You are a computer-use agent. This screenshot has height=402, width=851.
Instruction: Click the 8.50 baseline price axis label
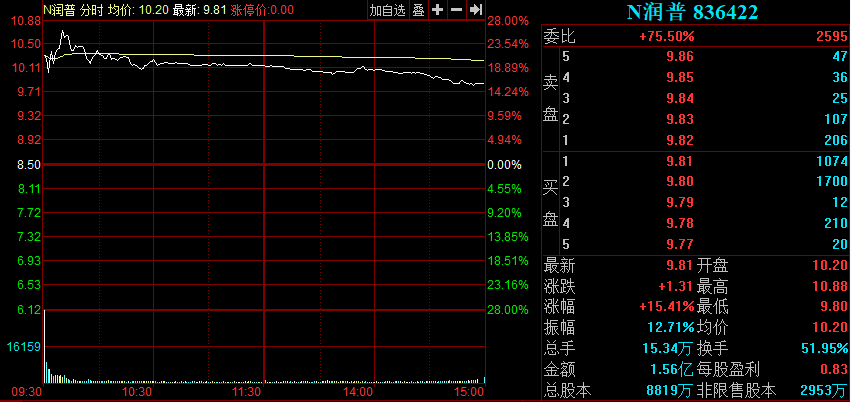pos(29,164)
